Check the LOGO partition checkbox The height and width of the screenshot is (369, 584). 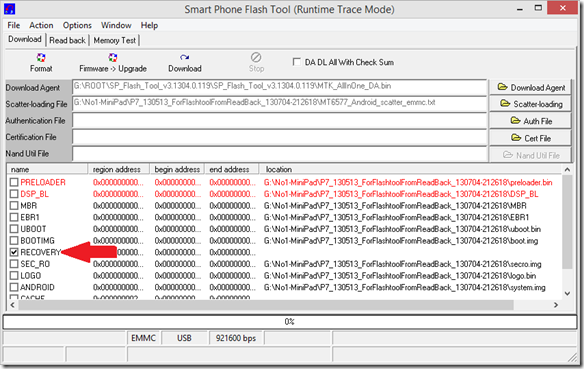coord(14,276)
